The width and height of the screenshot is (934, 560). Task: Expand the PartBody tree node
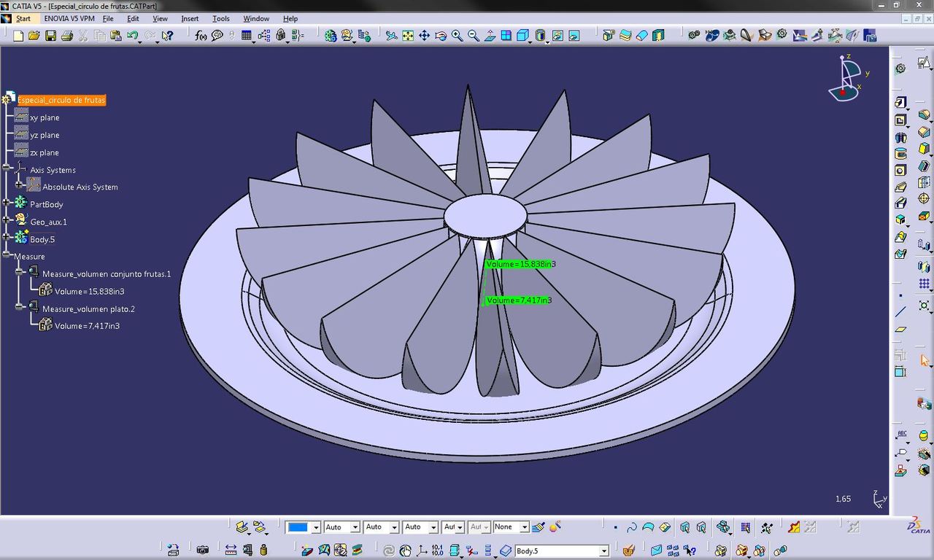click(7, 203)
